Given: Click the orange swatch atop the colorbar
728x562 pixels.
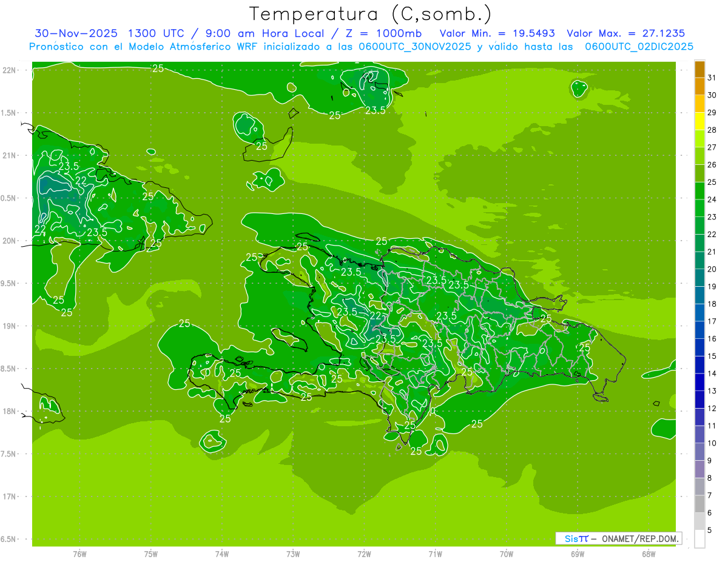Looking at the screenshot, I should [699, 70].
